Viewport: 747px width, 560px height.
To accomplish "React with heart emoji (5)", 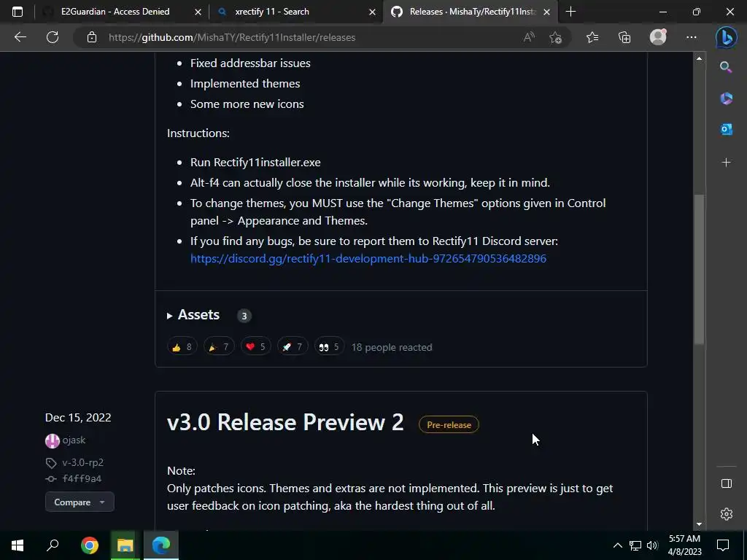I will 256,347.
